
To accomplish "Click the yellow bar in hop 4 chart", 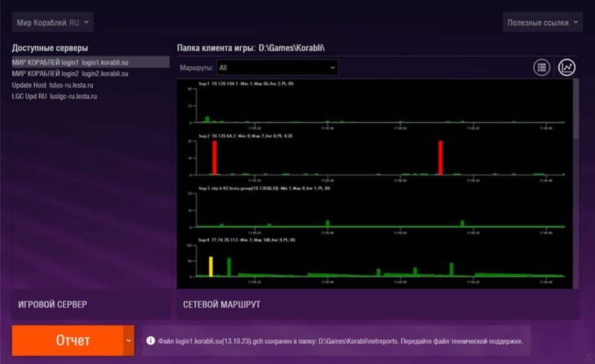I will pyautogui.click(x=211, y=266).
